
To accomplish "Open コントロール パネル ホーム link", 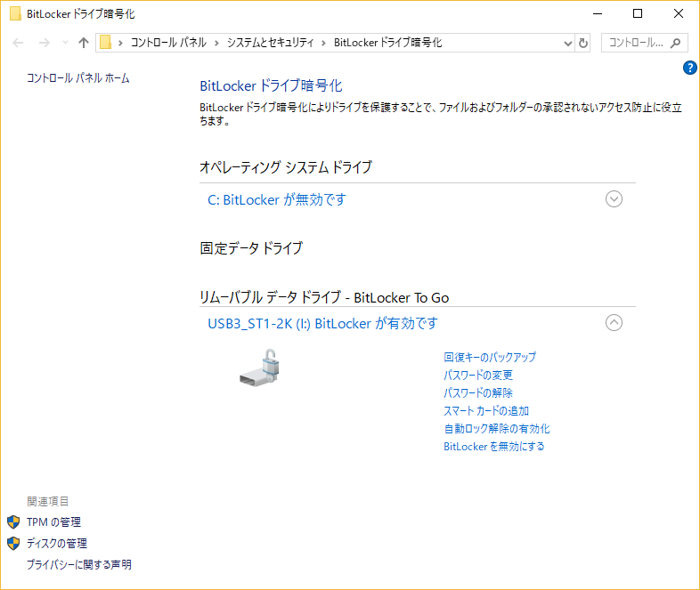I will [78, 78].
